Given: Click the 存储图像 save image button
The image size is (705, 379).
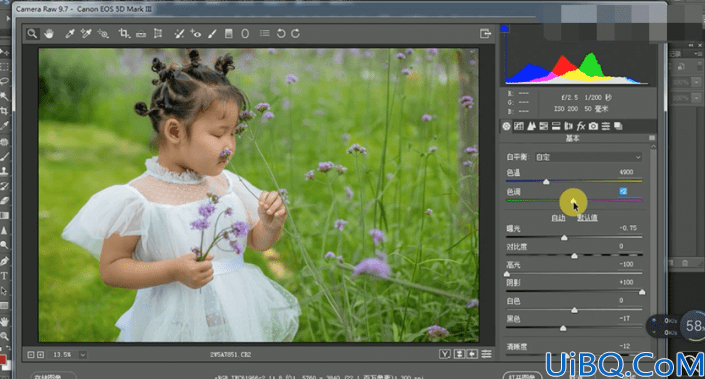Looking at the screenshot, I should 53,376.
